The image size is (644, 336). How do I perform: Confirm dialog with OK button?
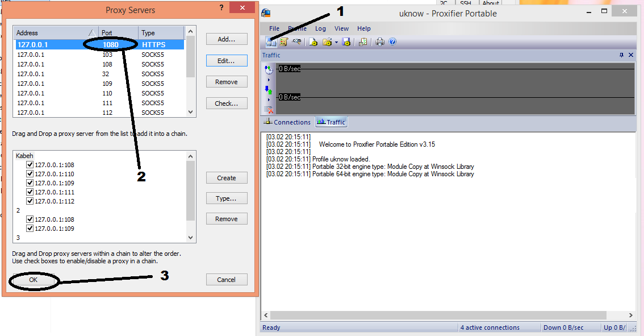coord(34,280)
